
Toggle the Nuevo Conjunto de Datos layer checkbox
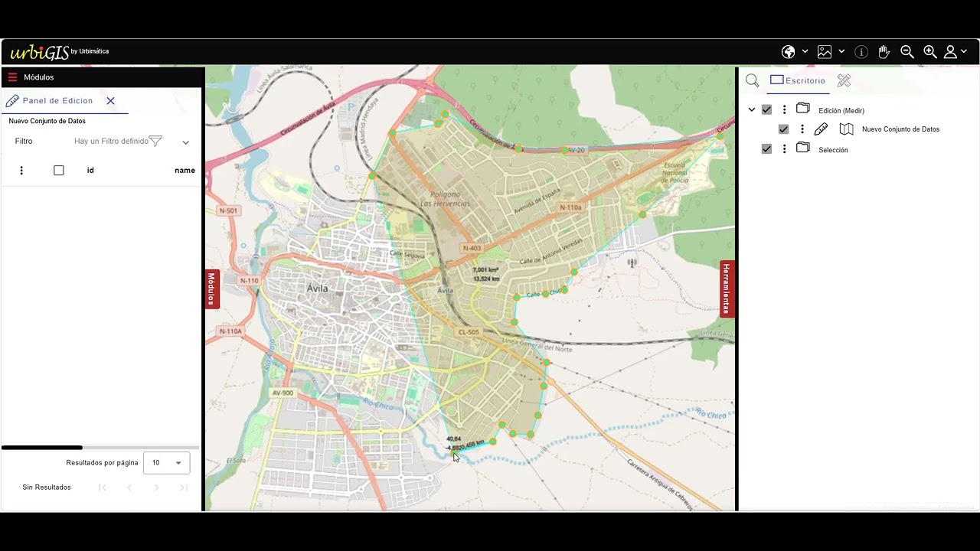(x=783, y=129)
